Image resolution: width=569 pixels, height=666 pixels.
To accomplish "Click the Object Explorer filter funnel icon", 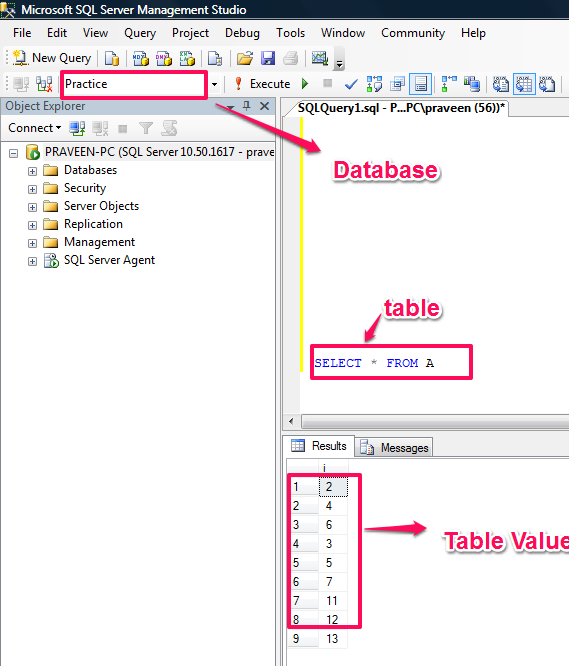I will (146, 128).
